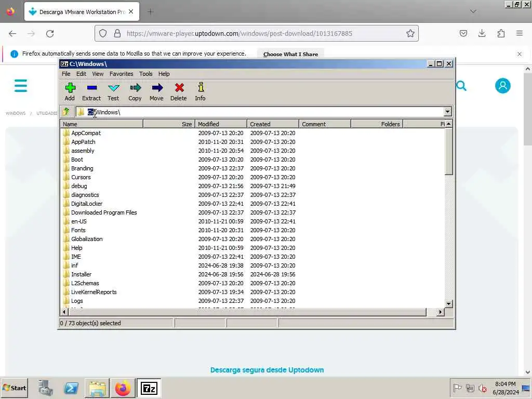This screenshot has width=532, height=399.
Task: Click the Firefox reload page icon
Action: tap(50, 34)
